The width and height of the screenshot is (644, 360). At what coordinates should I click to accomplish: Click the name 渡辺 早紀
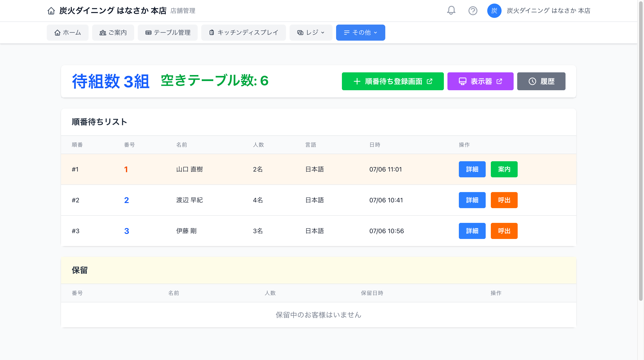pos(189,200)
